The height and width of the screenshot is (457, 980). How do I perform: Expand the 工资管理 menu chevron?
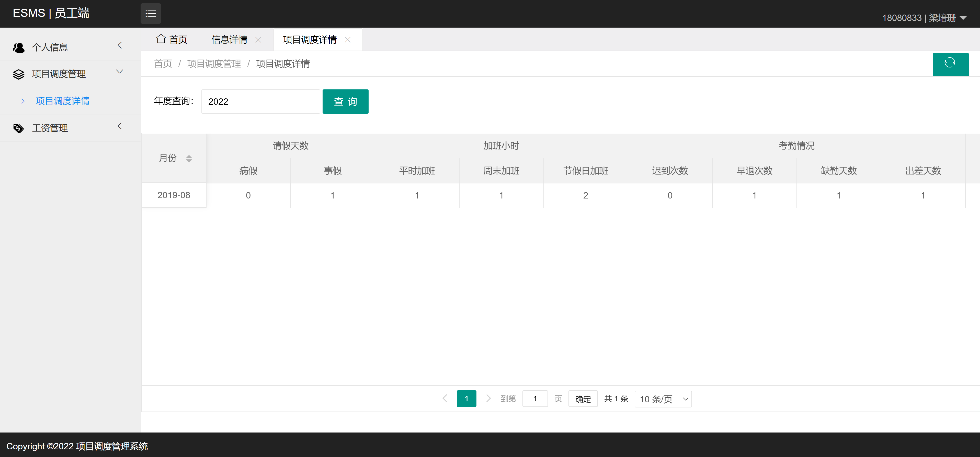click(120, 126)
